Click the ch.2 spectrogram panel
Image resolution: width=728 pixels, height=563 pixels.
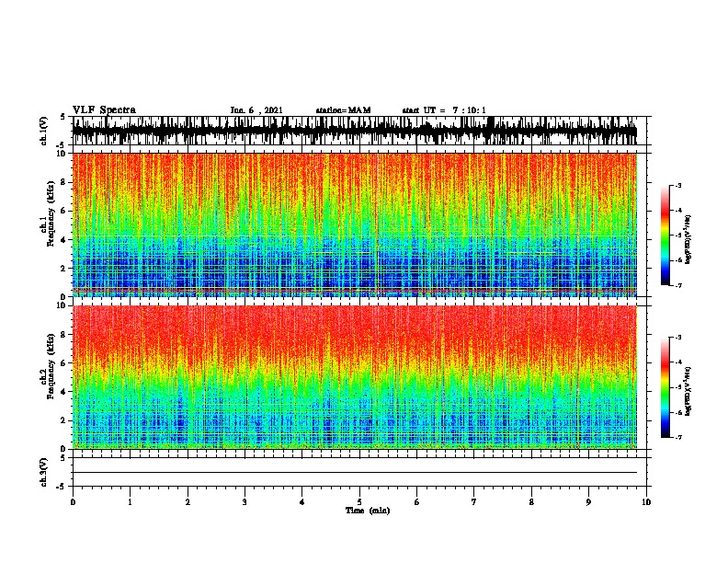pyautogui.click(x=354, y=377)
